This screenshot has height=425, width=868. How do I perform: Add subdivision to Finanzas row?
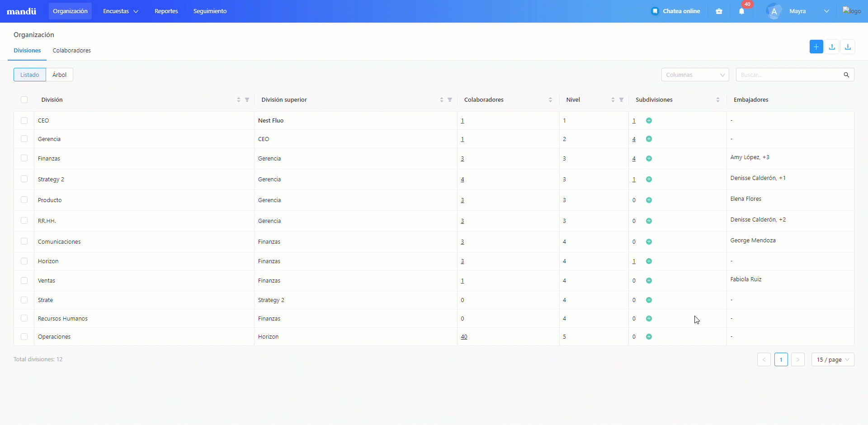tap(649, 159)
